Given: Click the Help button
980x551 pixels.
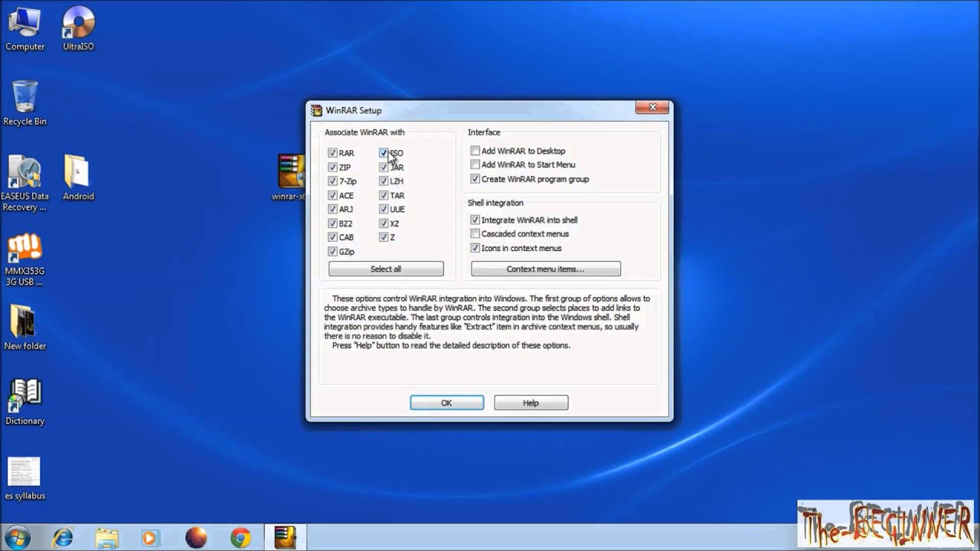Looking at the screenshot, I should point(531,403).
